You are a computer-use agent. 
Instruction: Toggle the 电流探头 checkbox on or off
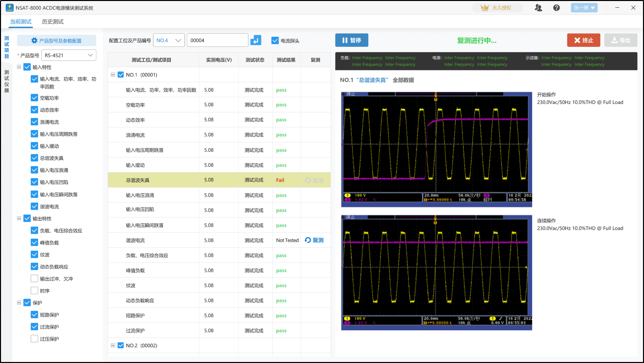(274, 40)
